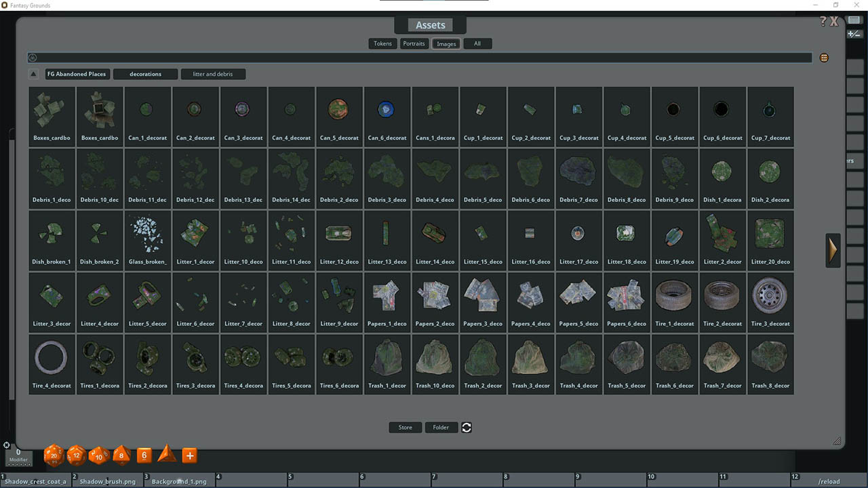Viewport: 868px width, 488px height.
Task: Click the plus/minus sidebar icon
Action: click(854, 34)
